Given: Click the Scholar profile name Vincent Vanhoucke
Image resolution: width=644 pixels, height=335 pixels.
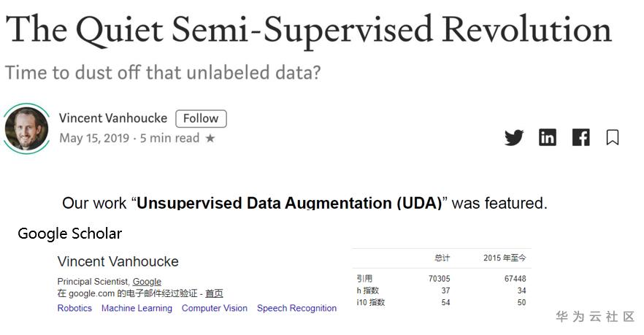Looking at the screenshot, I should pos(118,262).
